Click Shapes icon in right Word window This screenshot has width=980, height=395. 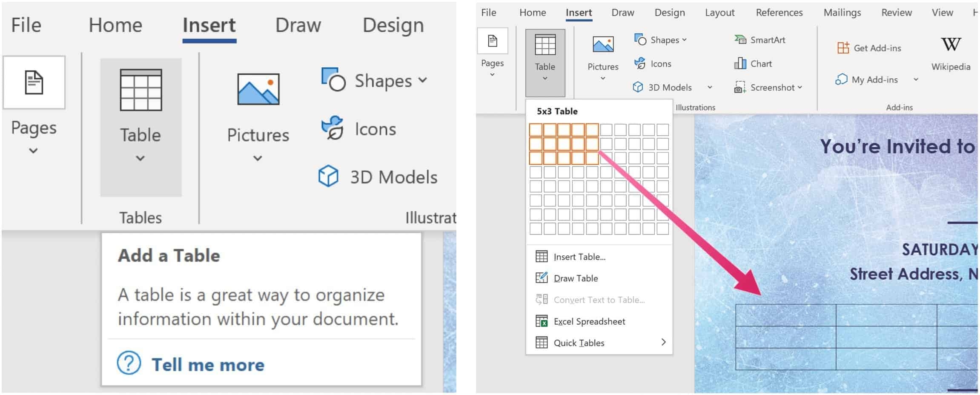(640, 40)
